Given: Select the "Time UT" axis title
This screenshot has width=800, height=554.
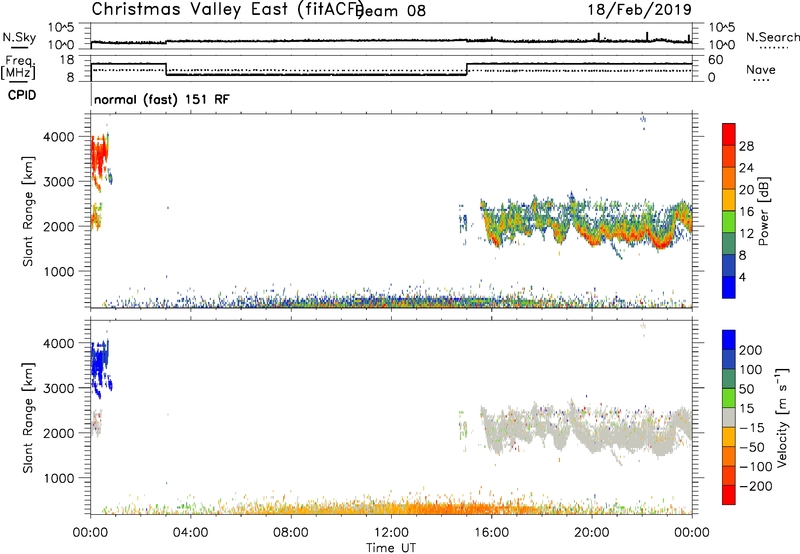Looking at the screenshot, I should tap(391, 547).
